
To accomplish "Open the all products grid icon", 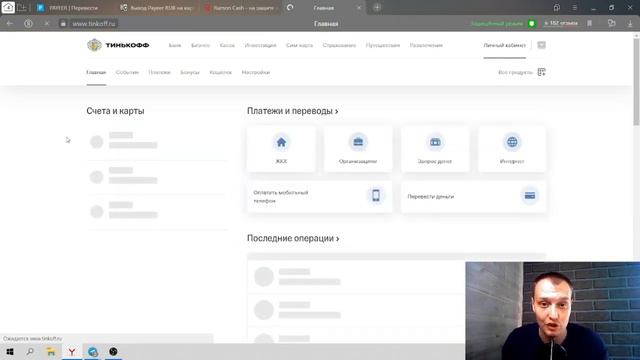I will coord(542,72).
